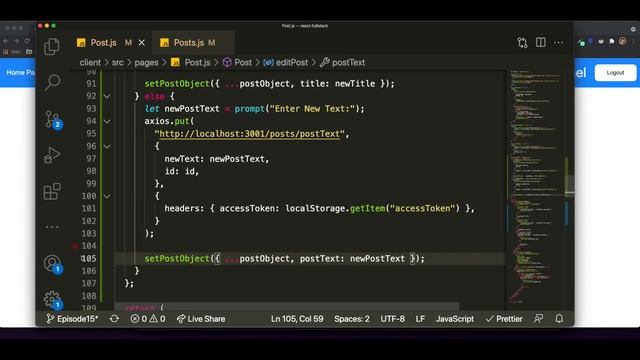This screenshot has width=640, height=360.
Task: Open feedback icon in status bar
Action: [x=539, y=319]
